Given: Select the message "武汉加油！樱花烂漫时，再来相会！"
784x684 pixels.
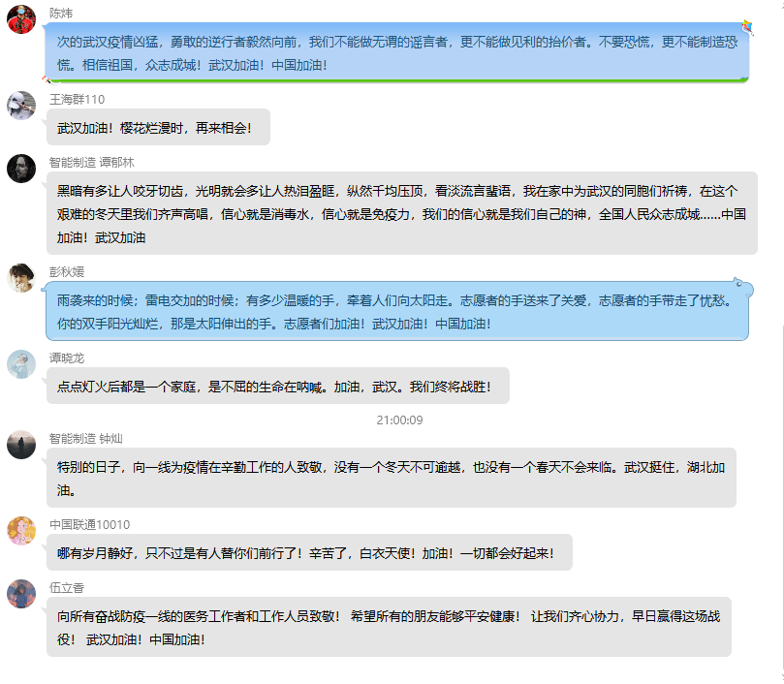Looking at the screenshot, I should [157, 128].
